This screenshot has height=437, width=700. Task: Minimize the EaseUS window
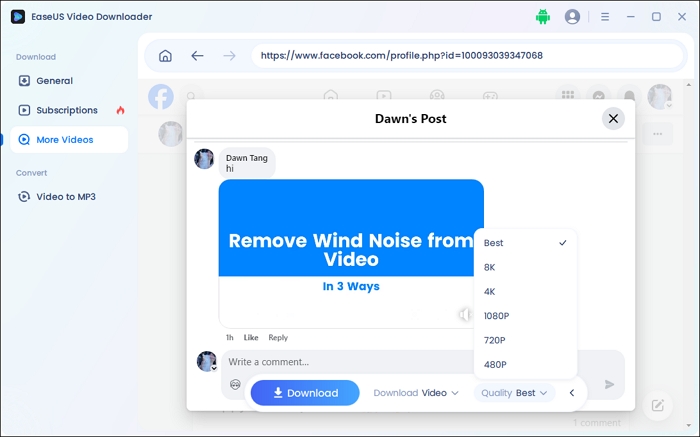(631, 17)
